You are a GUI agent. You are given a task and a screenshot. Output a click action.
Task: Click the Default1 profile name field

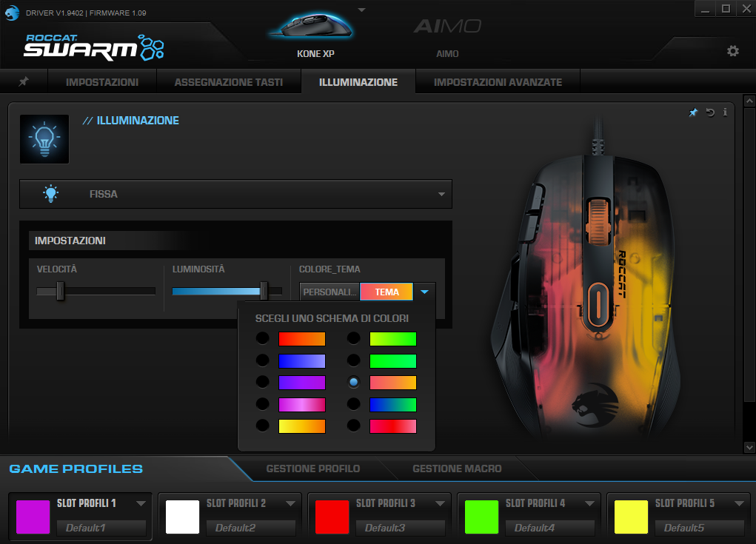click(x=101, y=528)
